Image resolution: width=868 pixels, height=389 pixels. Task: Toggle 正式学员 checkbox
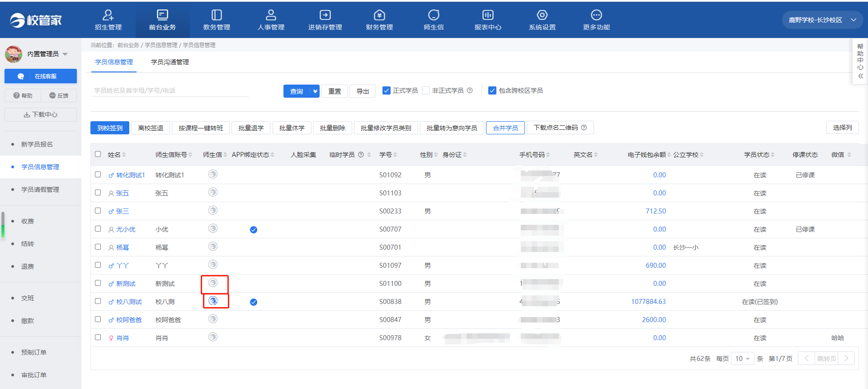(387, 90)
